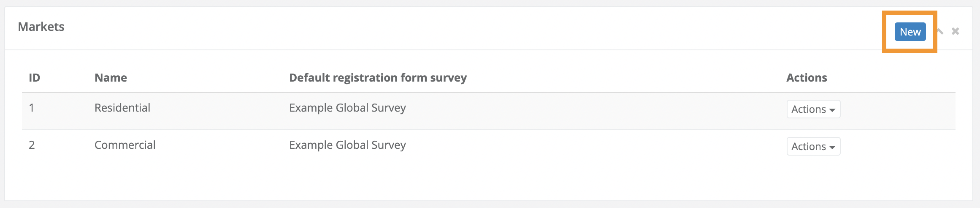The image size is (980, 208).
Task: Click the Markets panel title
Action: pos(41,27)
